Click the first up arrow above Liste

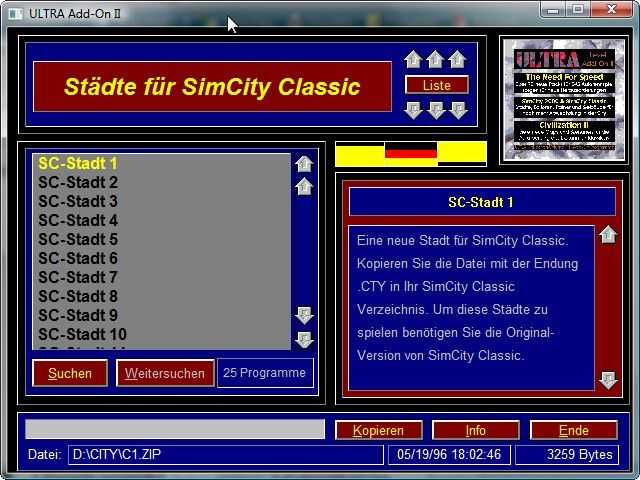(413, 60)
